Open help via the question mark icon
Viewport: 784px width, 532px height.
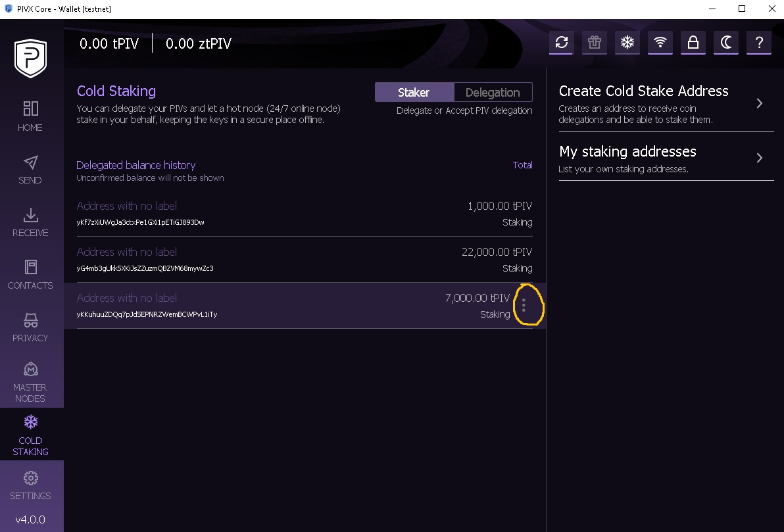[x=758, y=42]
